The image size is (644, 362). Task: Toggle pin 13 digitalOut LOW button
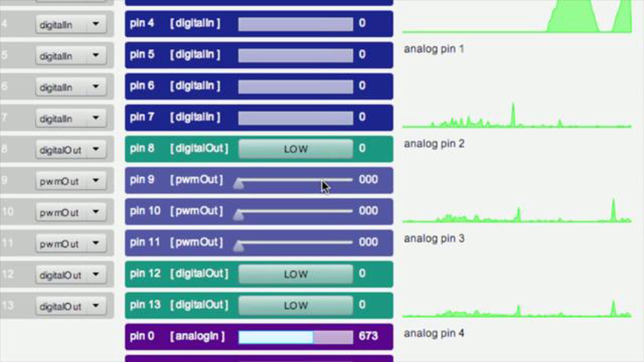(295, 305)
